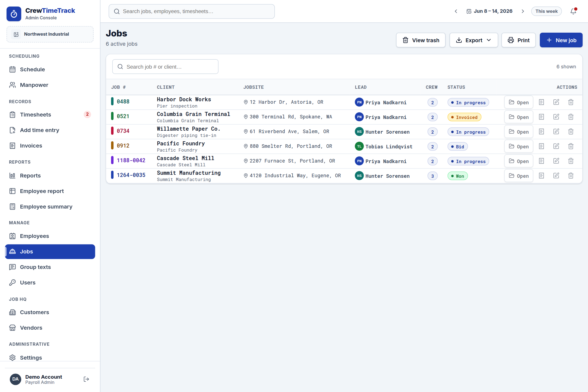The image size is (588, 392).
Task: Open Customers in Job HQ
Action: [x=50, y=312]
